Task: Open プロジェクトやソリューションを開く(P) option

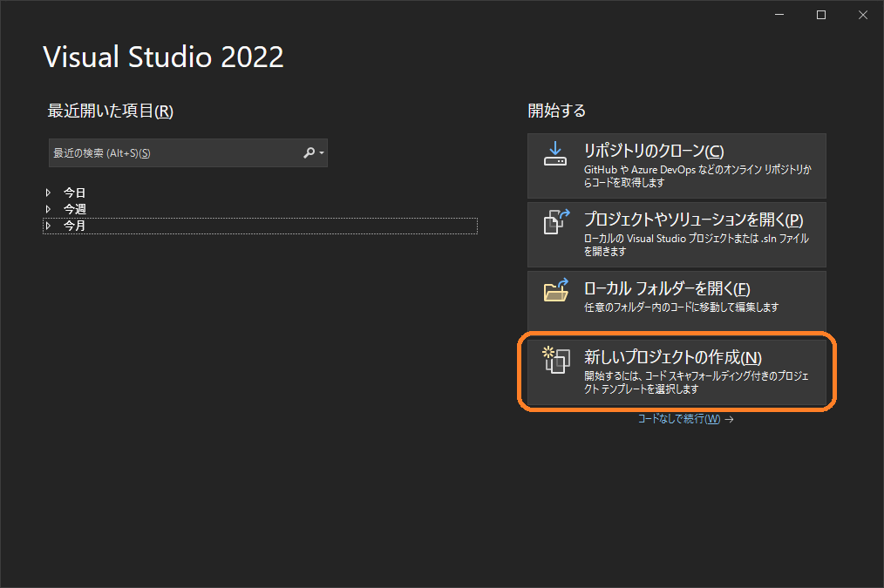Action: (x=677, y=235)
